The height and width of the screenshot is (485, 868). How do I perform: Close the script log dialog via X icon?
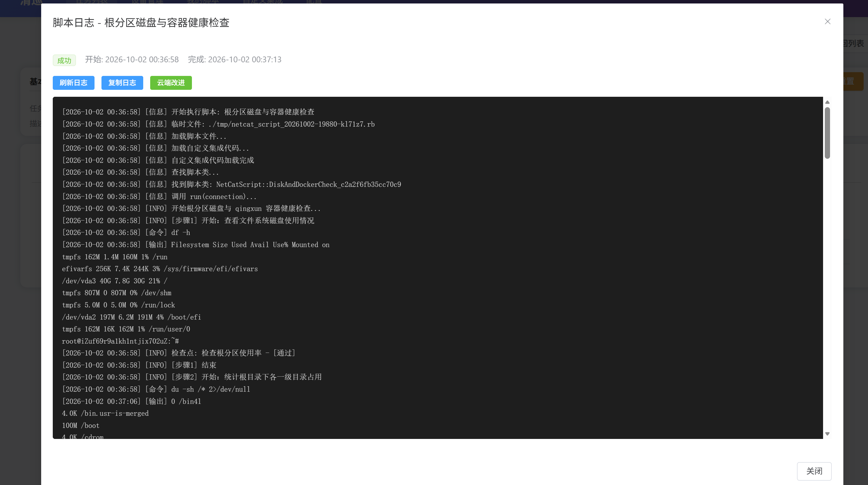coord(827,21)
